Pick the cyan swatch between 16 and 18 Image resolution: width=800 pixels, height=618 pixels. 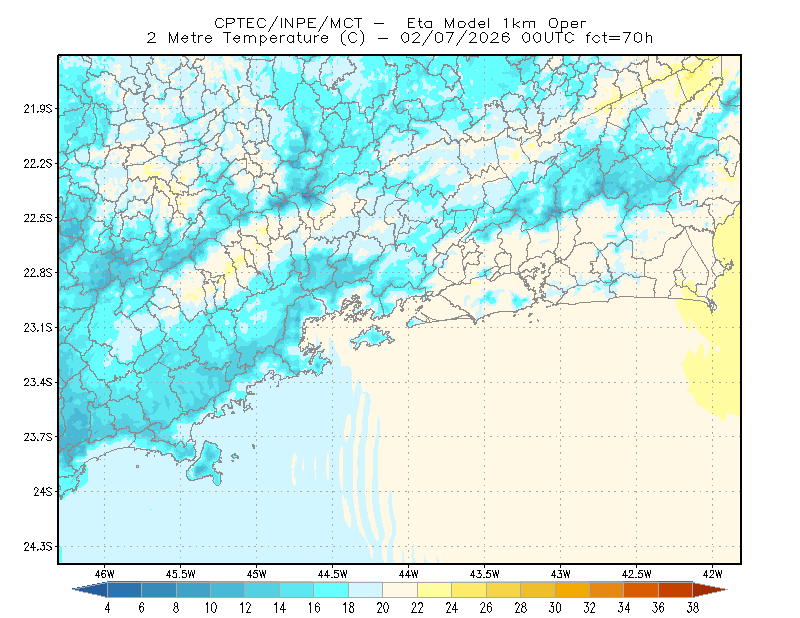[x=331, y=590]
